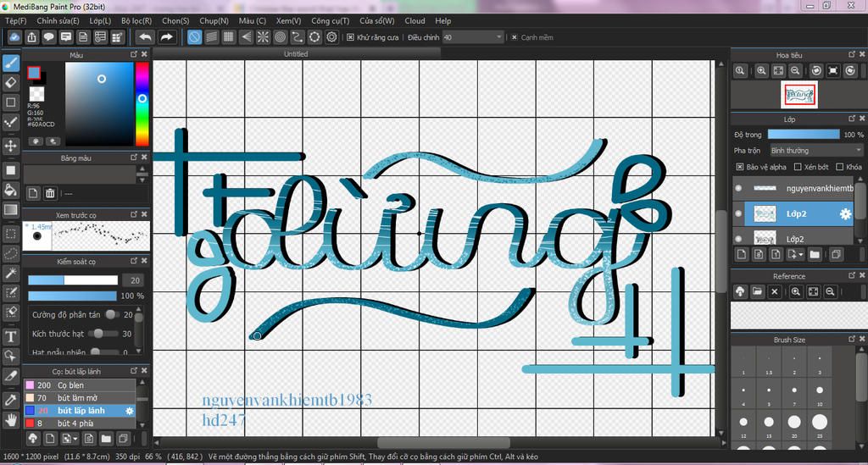Select the rectangular Selection tool
868x465 pixels.
pos(10,234)
